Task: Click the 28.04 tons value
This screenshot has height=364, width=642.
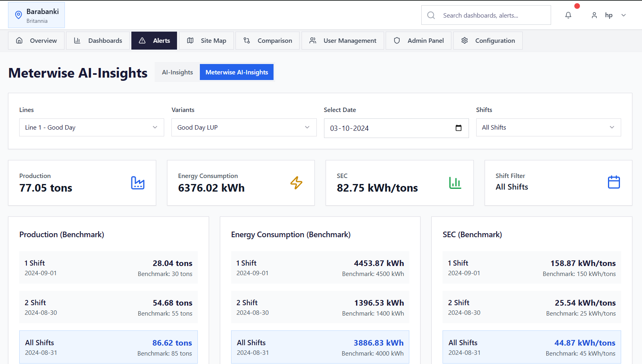Action: pos(173,263)
